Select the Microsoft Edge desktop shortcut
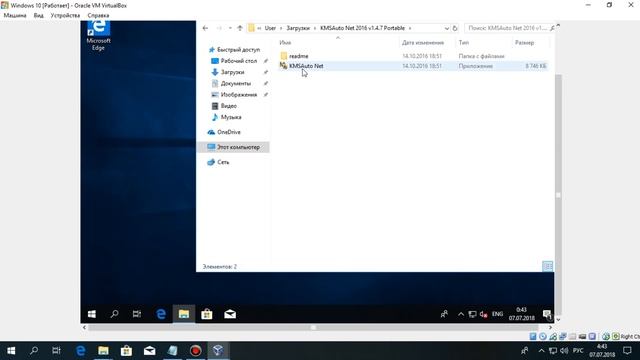The width and height of the screenshot is (640, 360). (x=98, y=36)
